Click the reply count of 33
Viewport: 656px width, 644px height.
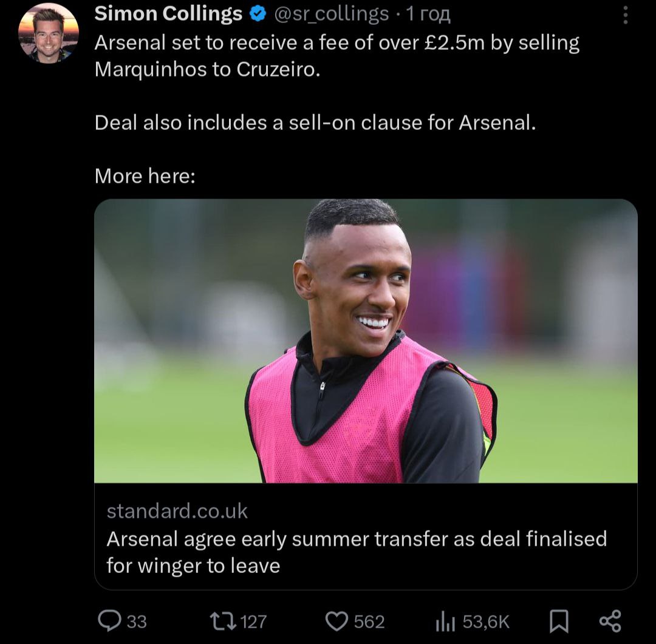[137, 622]
